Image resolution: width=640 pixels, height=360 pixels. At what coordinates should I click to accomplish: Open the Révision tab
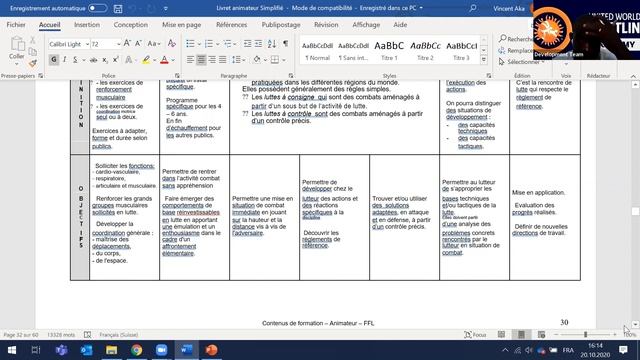(326, 25)
